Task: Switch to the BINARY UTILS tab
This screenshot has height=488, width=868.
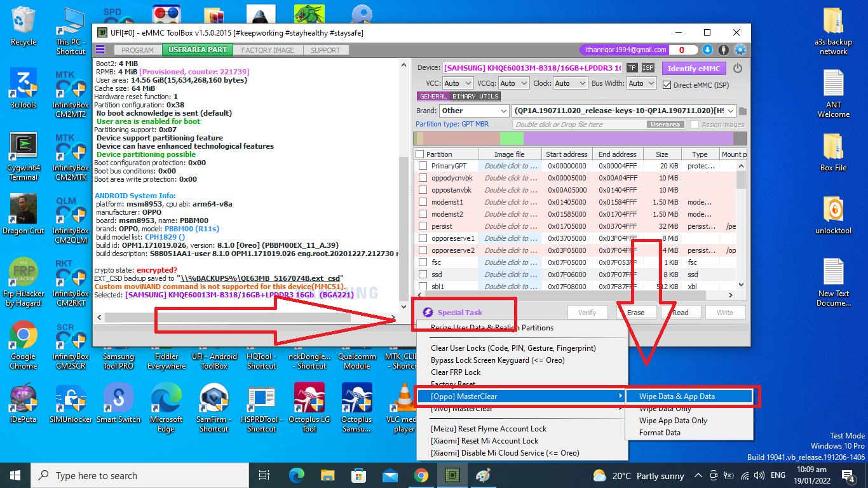Action: (x=475, y=97)
